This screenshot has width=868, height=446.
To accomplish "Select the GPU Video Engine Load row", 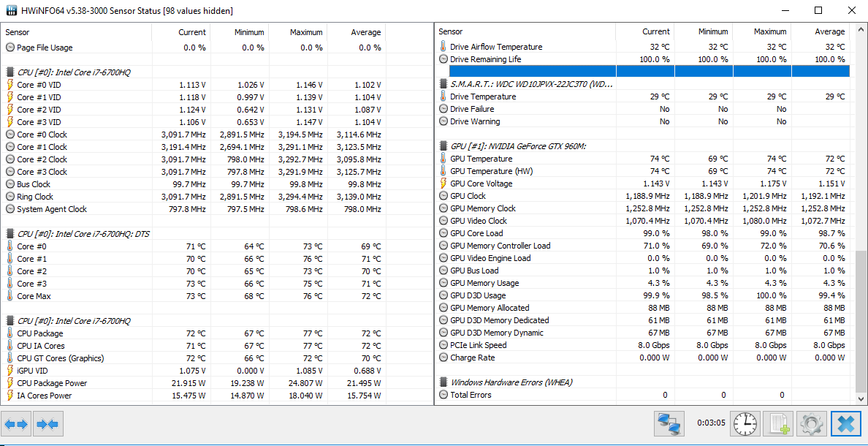I will (643, 258).
